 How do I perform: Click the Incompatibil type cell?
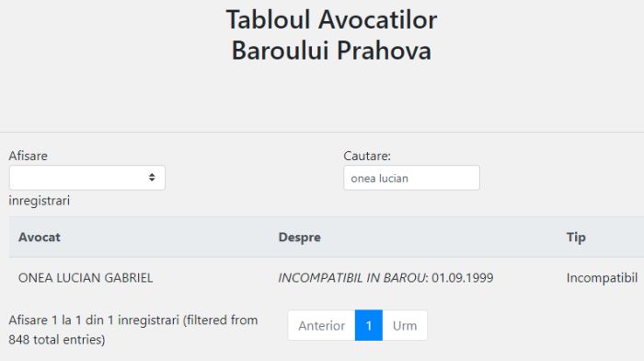click(602, 278)
